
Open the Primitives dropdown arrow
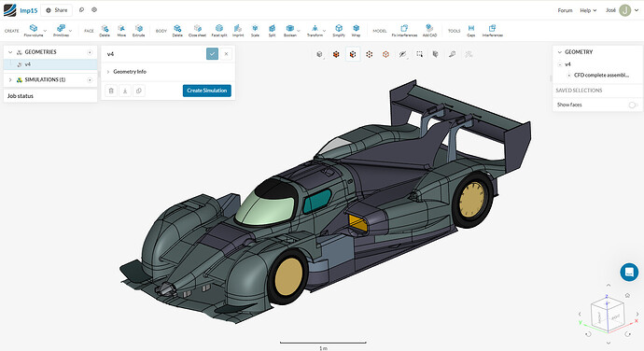tap(71, 31)
